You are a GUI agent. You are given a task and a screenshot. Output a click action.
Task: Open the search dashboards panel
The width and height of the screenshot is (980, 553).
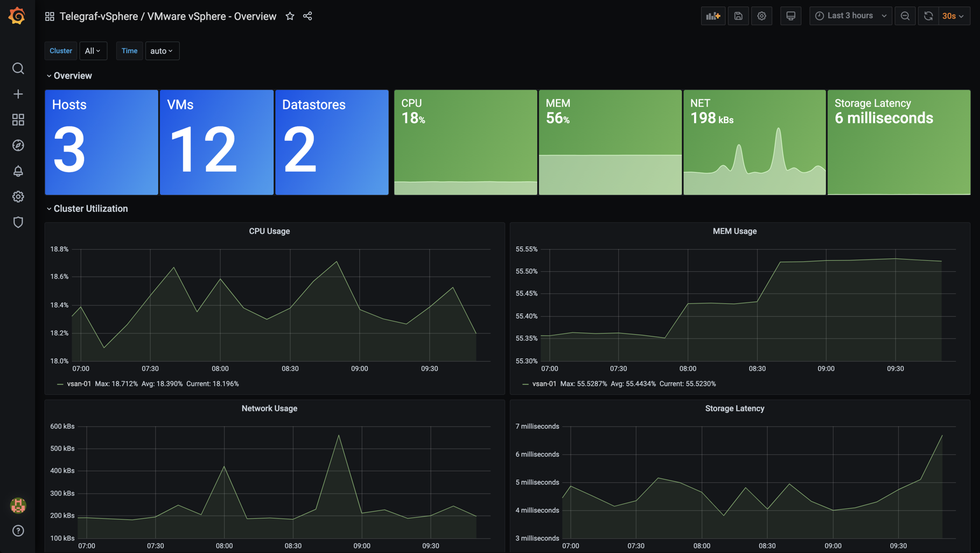pos(18,68)
